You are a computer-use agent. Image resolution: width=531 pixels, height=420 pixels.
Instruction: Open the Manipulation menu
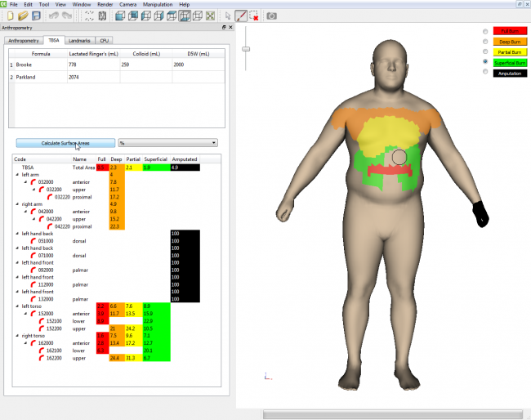[159, 4]
